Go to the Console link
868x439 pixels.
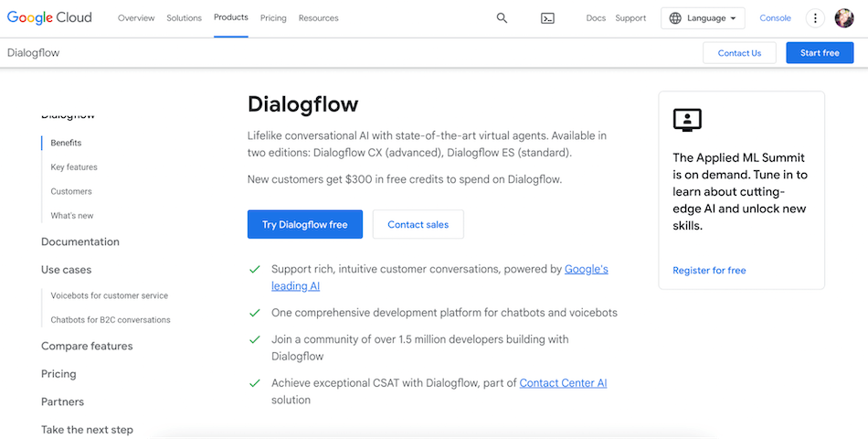click(775, 18)
